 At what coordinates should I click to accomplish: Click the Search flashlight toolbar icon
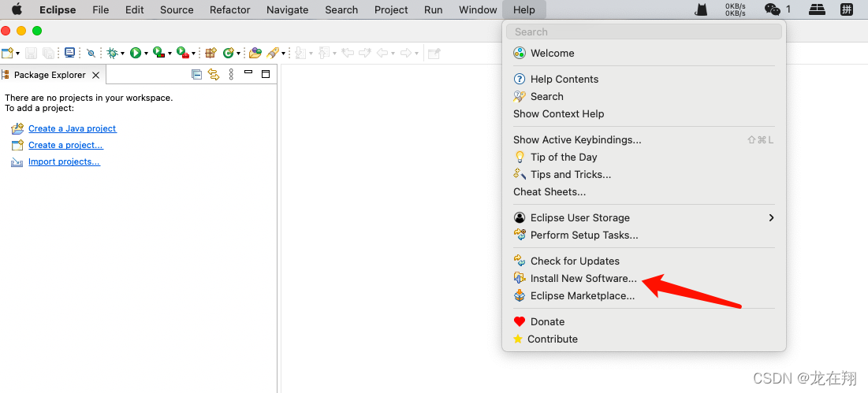[272, 53]
